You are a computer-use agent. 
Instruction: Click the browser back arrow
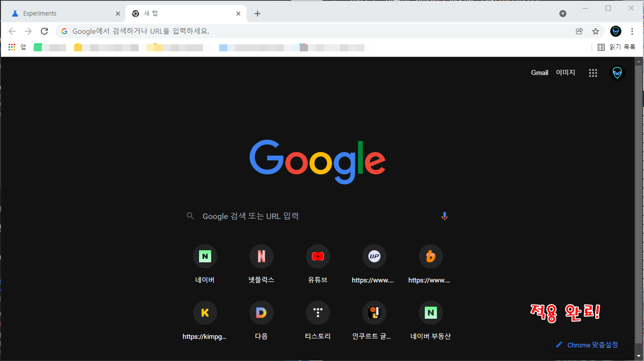point(12,31)
